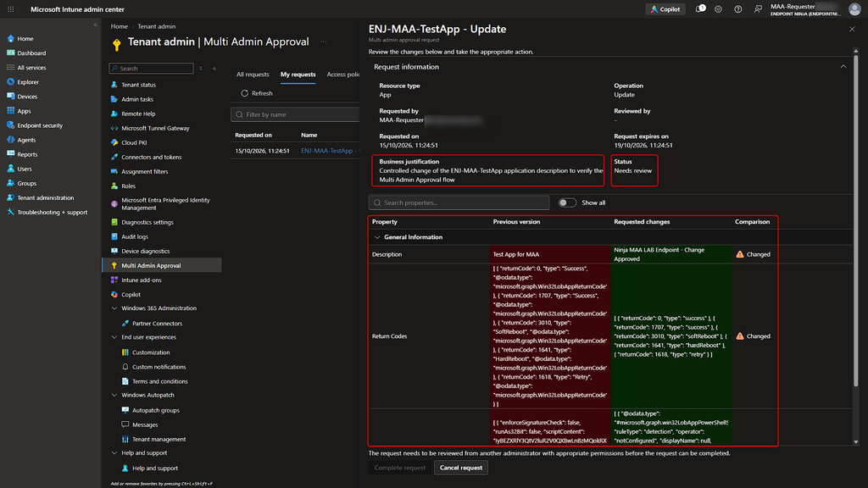
Task: Open Audit logs menu item
Action: (135, 236)
